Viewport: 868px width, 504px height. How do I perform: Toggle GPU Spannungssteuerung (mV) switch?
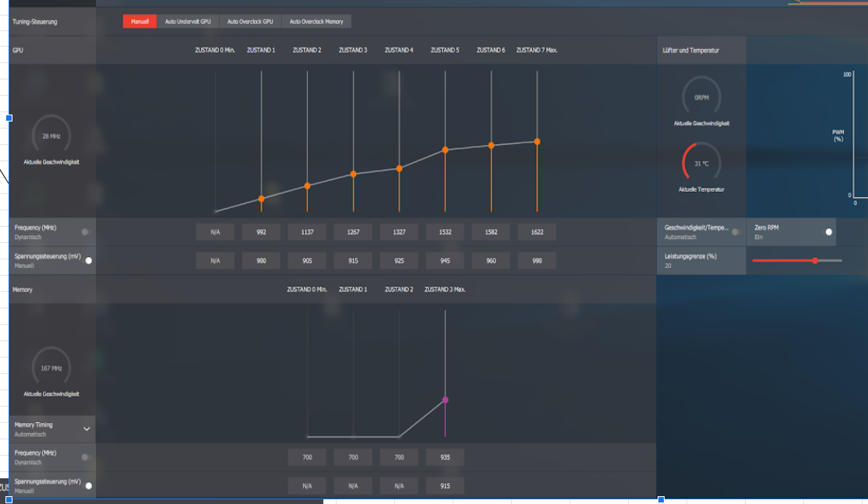[87, 261]
